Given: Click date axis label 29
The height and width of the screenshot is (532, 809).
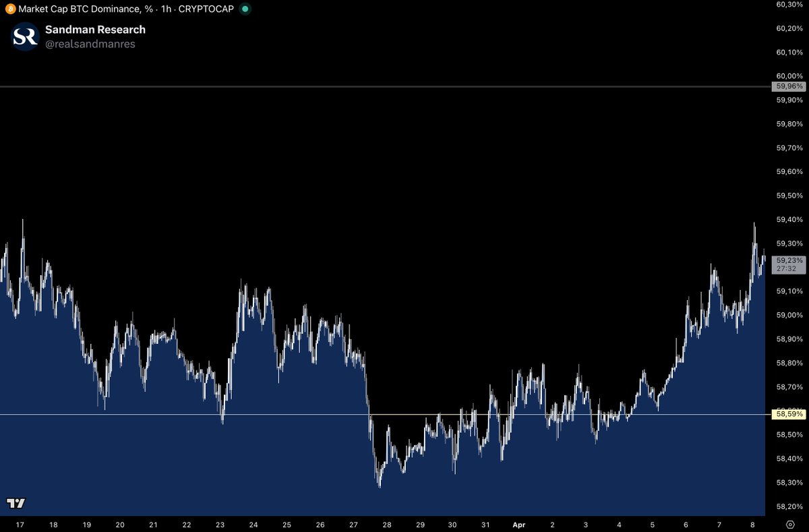Looking at the screenshot, I should tap(420, 525).
